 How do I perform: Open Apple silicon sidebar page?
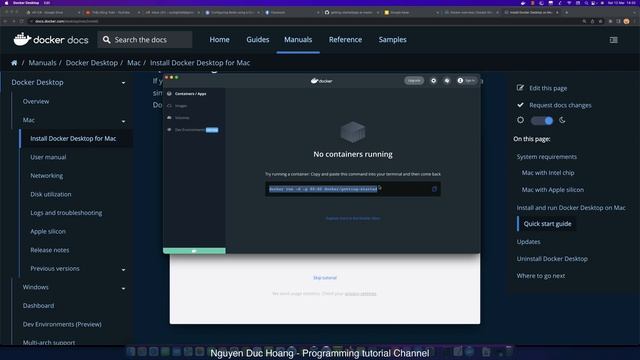[48, 231]
